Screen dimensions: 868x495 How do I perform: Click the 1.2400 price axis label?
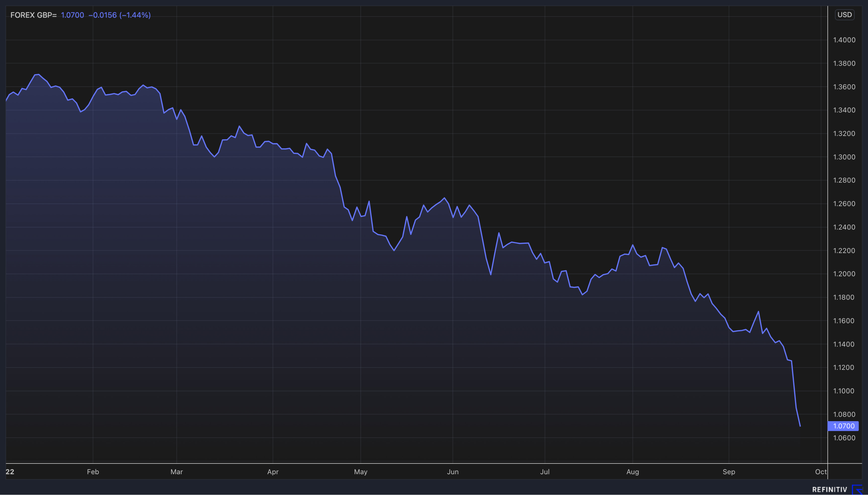844,227
